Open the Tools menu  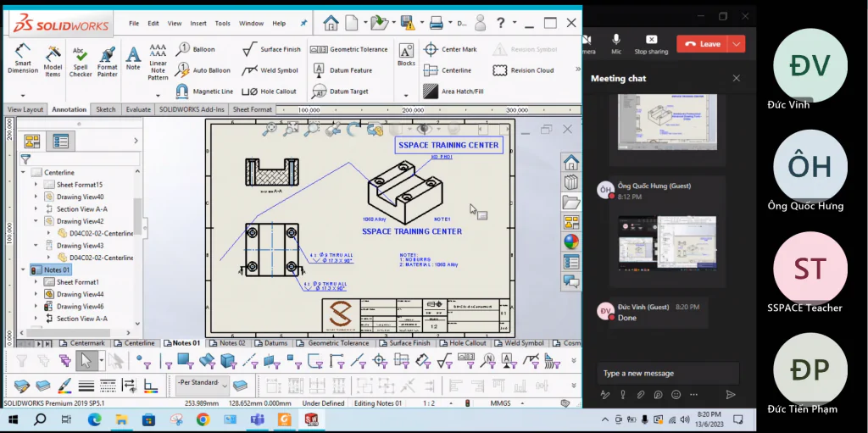pos(223,23)
